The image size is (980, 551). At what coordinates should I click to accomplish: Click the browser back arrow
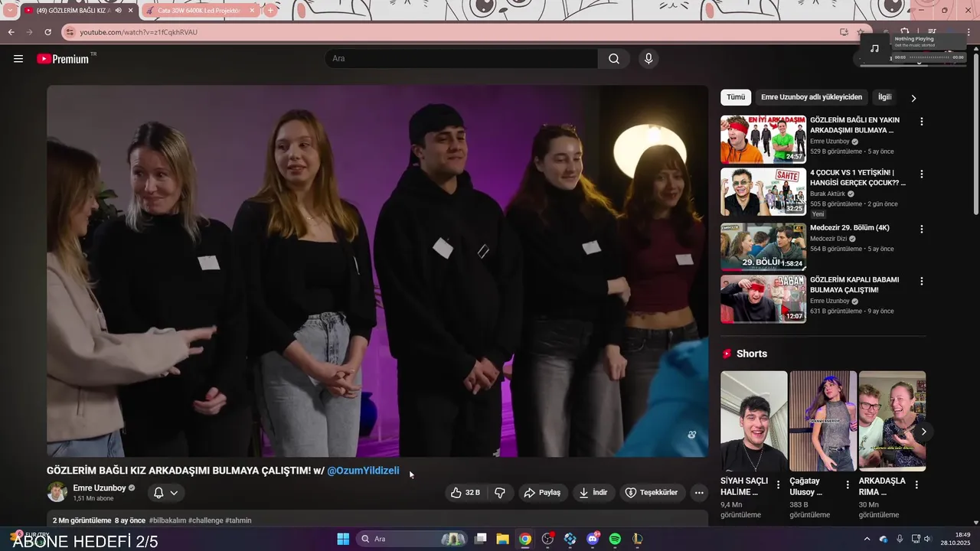tap(11, 32)
